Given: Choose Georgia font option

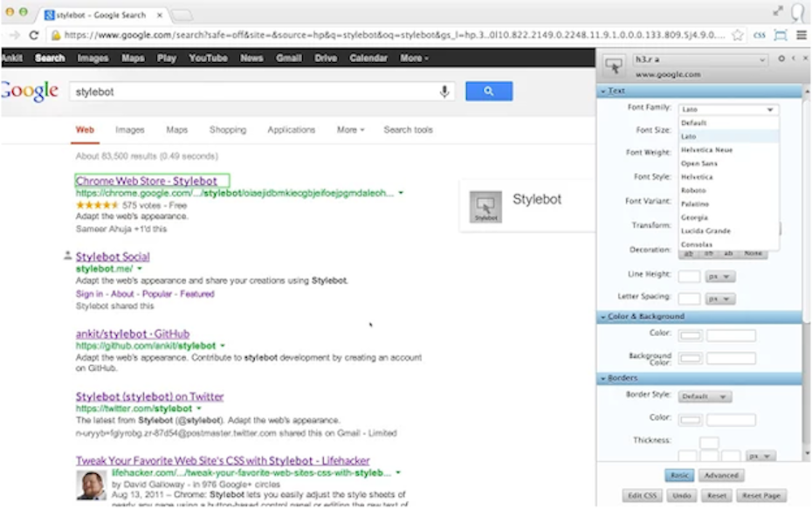Looking at the screenshot, I should 729,217.
